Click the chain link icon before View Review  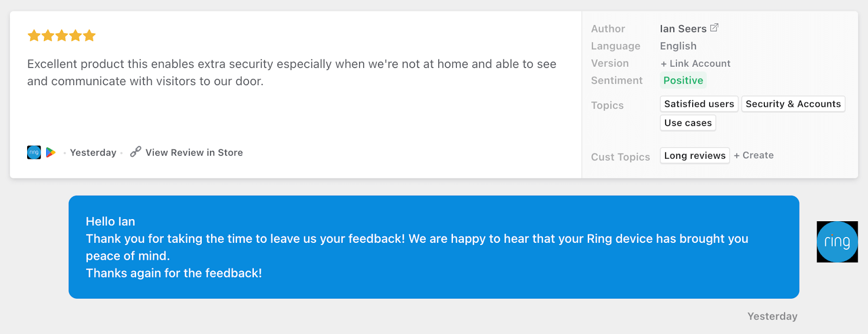tap(136, 152)
